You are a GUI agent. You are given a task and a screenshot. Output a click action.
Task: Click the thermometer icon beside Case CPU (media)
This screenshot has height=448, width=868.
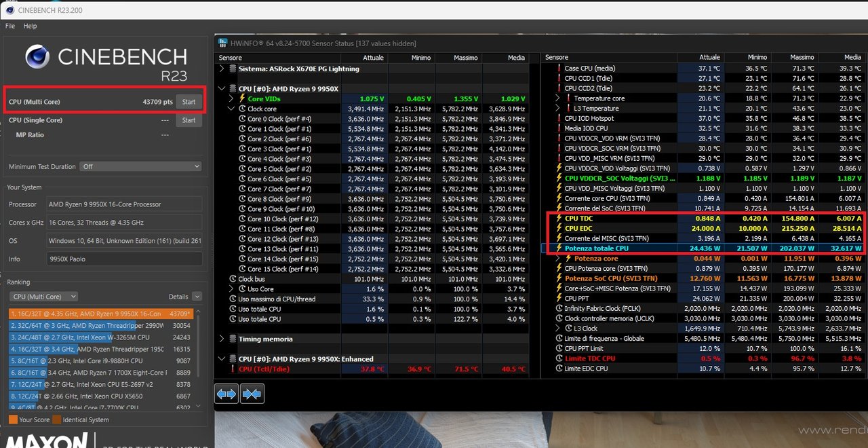[559, 69]
